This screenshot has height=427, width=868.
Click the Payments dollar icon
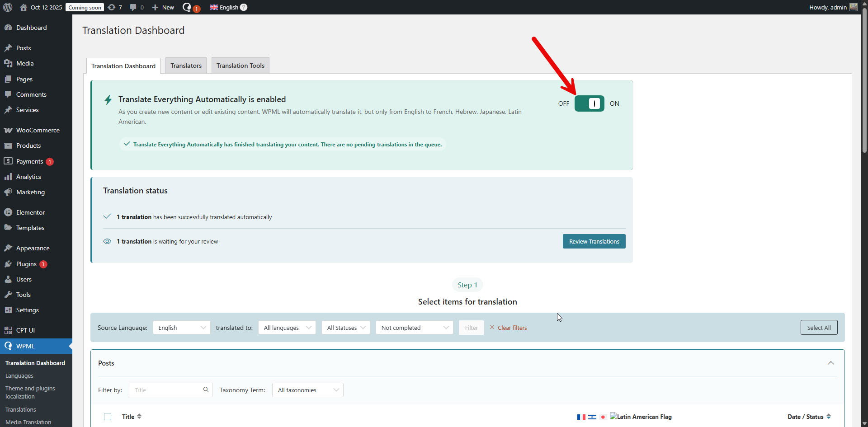coord(8,161)
